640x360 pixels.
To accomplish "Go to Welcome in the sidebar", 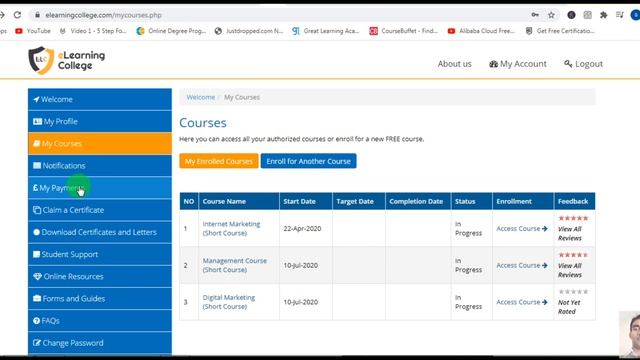I will pyautogui.click(x=100, y=99).
